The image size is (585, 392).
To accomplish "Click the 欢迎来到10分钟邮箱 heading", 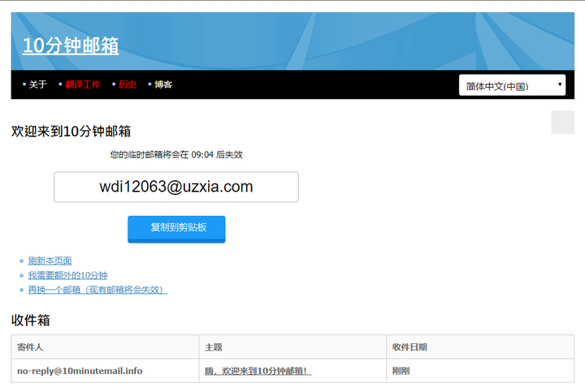I will coord(71,131).
